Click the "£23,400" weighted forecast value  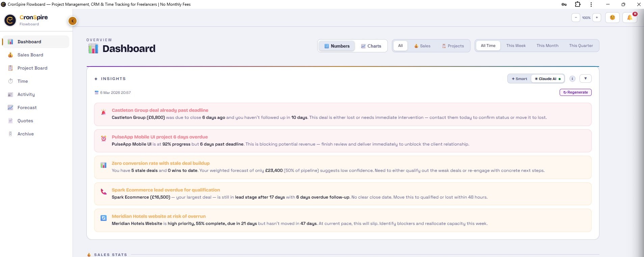(x=274, y=171)
